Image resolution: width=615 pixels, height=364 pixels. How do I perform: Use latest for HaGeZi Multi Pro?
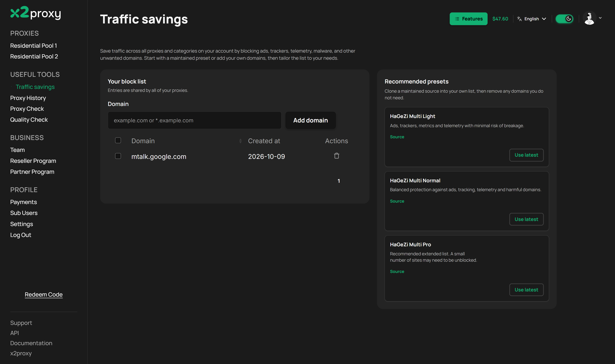pyautogui.click(x=526, y=290)
